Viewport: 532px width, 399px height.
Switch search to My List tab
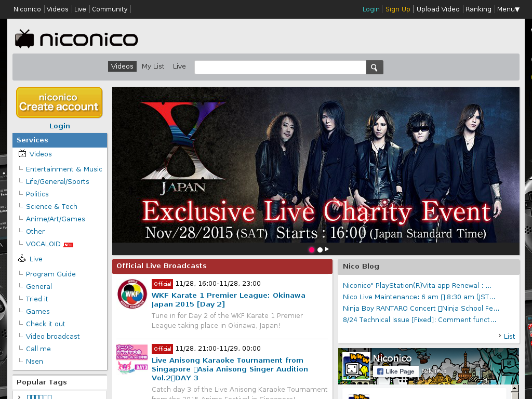(153, 66)
